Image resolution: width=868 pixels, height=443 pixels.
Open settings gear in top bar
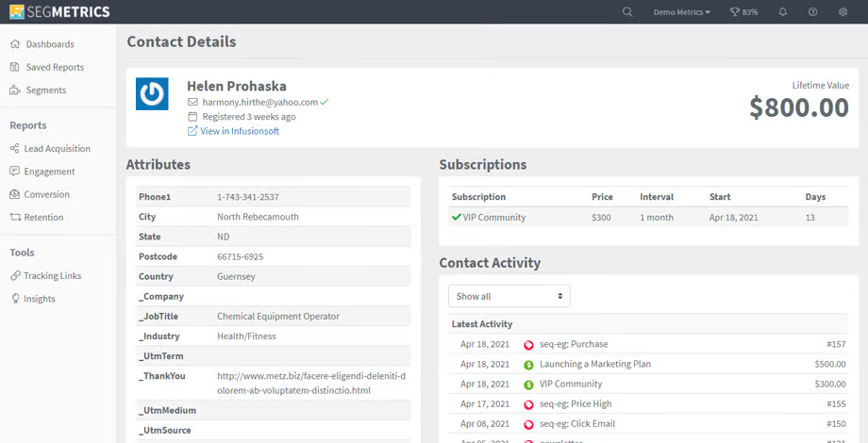pyautogui.click(x=843, y=11)
